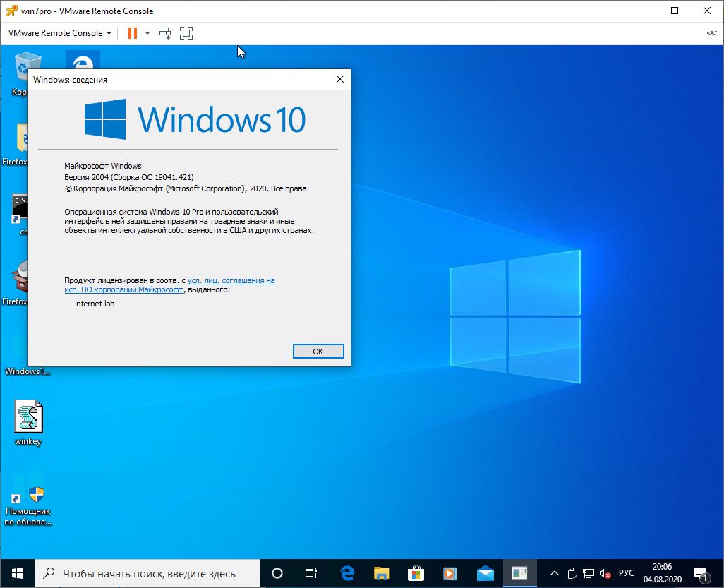
Task: Click the muted volume tray icon
Action: point(605,574)
